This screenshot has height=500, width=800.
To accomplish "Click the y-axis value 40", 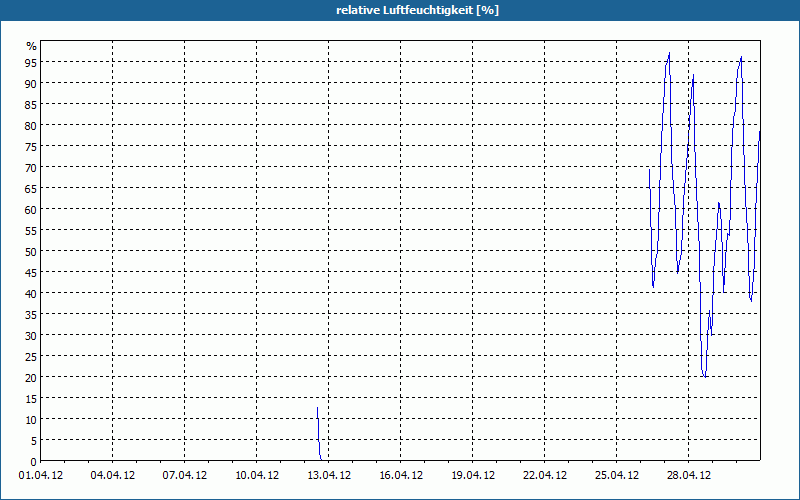I will tap(31, 293).
